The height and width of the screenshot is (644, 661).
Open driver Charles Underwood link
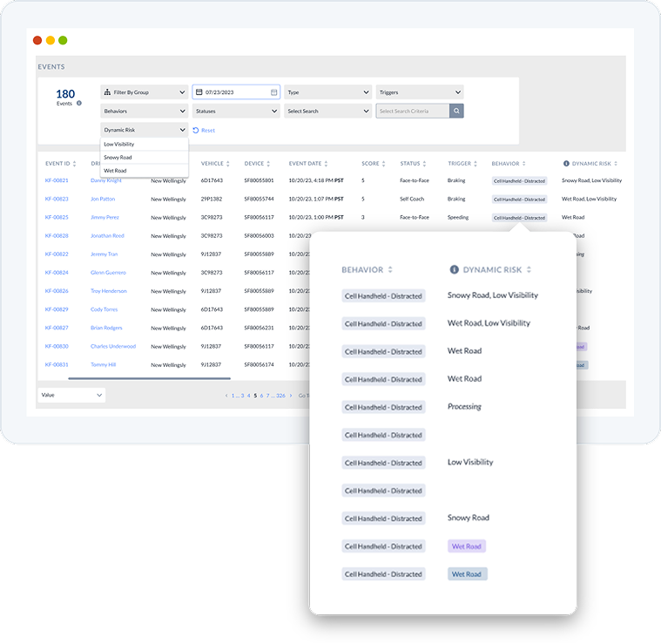point(113,346)
